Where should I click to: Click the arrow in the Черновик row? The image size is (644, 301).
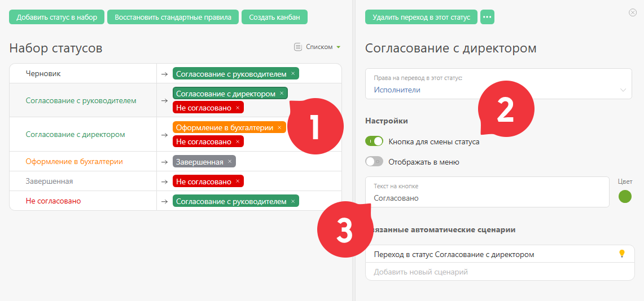tap(164, 74)
